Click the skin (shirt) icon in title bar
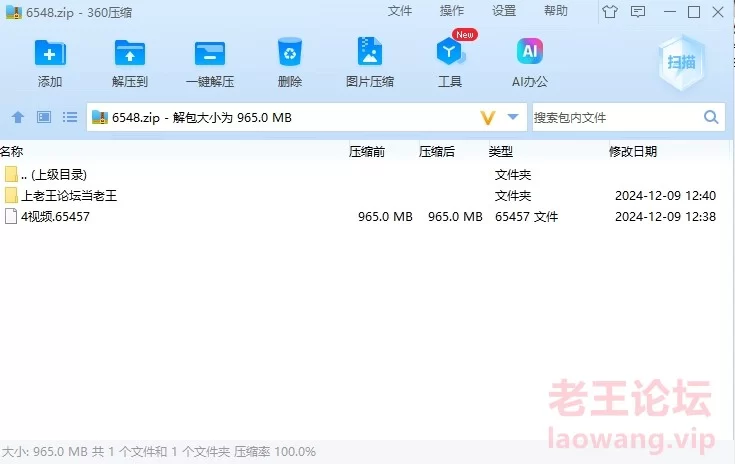This screenshot has height=464, width=735. pyautogui.click(x=609, y=11)
